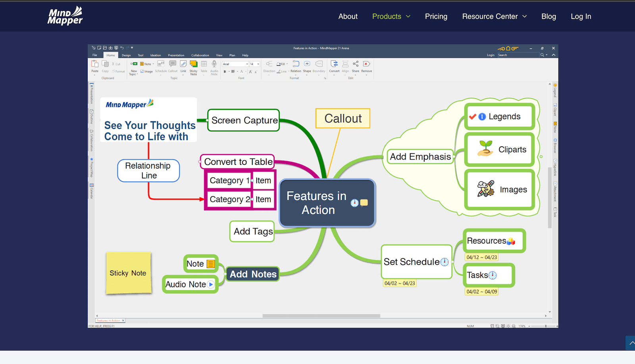Screen dimensions: 635x364
Task: Go to the Pricing page
Action: pos(436,16)
